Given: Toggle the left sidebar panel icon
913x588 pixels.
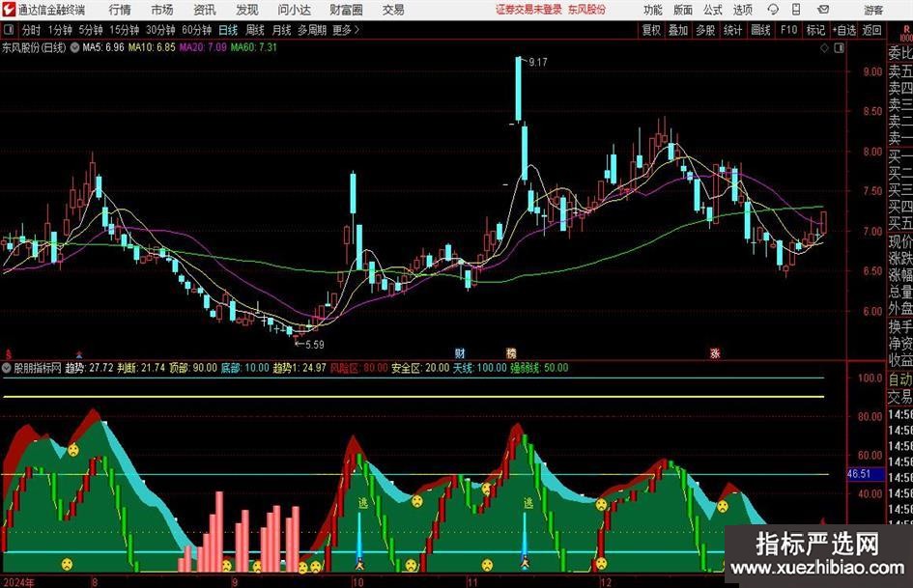Looking at the screenshot, I should 9,30.
